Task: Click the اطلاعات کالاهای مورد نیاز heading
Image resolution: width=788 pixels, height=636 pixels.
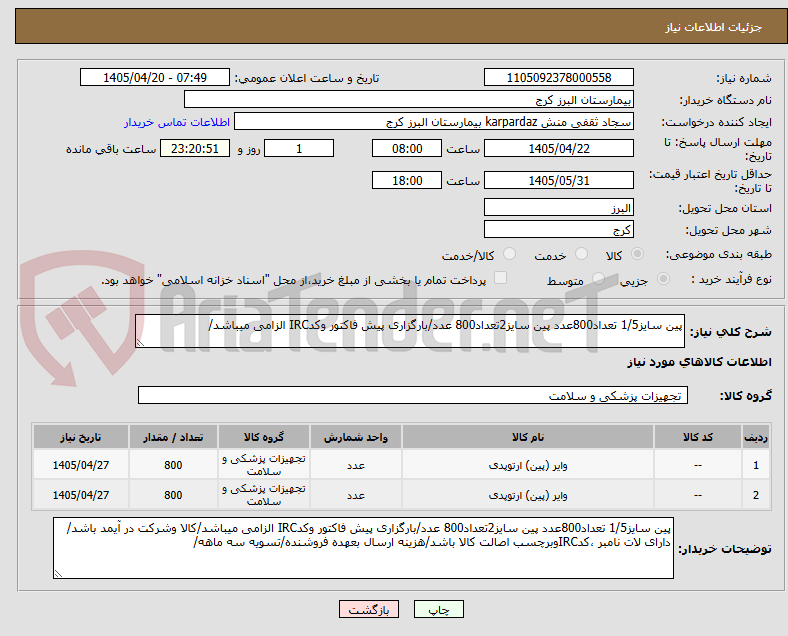Action: (x=699, y=362)
